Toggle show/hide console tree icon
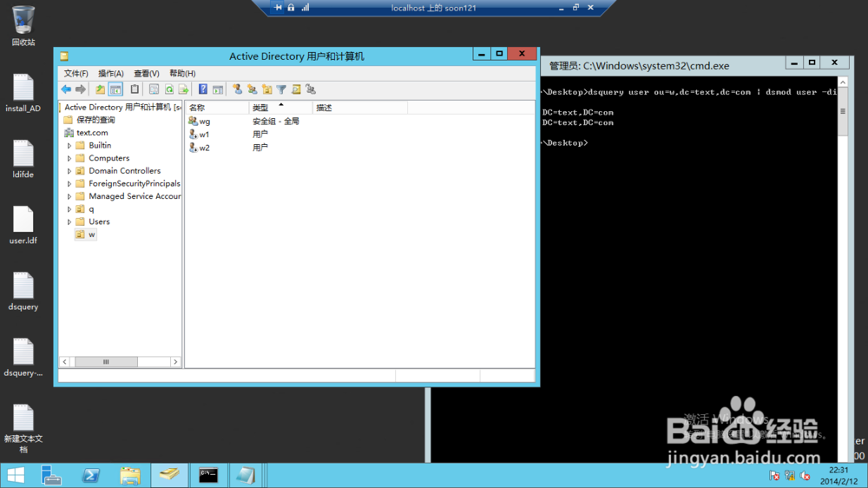The image size is (868, 488). tap(115, 89)
